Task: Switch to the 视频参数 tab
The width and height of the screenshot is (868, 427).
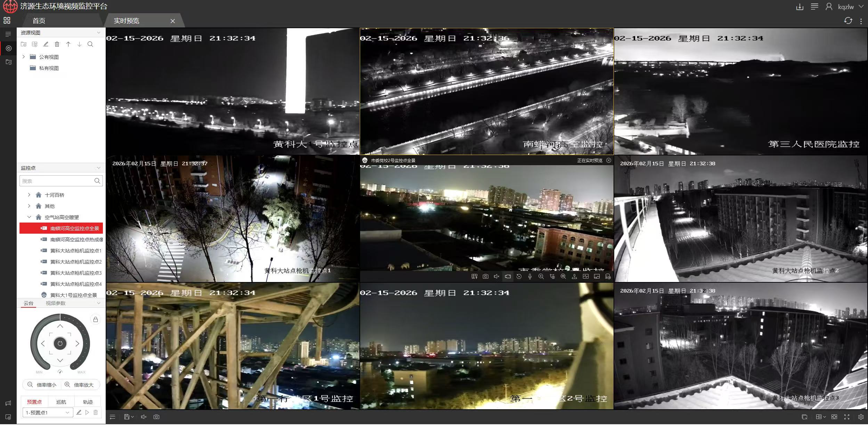Action: (56, 303)
